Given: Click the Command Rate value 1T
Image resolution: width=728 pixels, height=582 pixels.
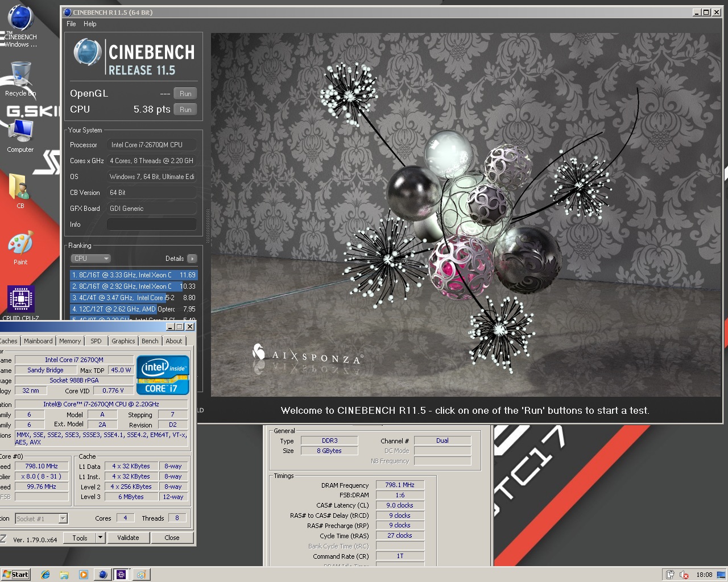Looking at the screenshot, I should [400, 556].
